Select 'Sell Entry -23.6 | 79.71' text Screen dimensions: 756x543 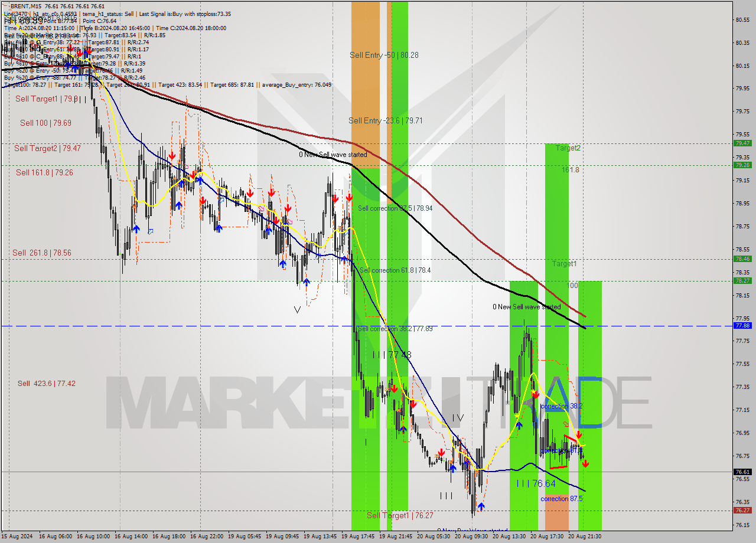tap(384, 120)
